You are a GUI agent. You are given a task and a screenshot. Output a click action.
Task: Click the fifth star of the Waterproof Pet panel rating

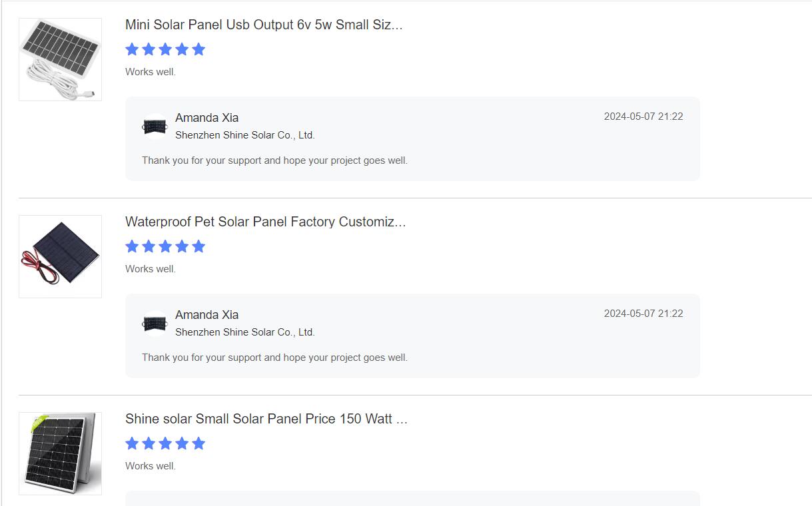coord(199,246)
